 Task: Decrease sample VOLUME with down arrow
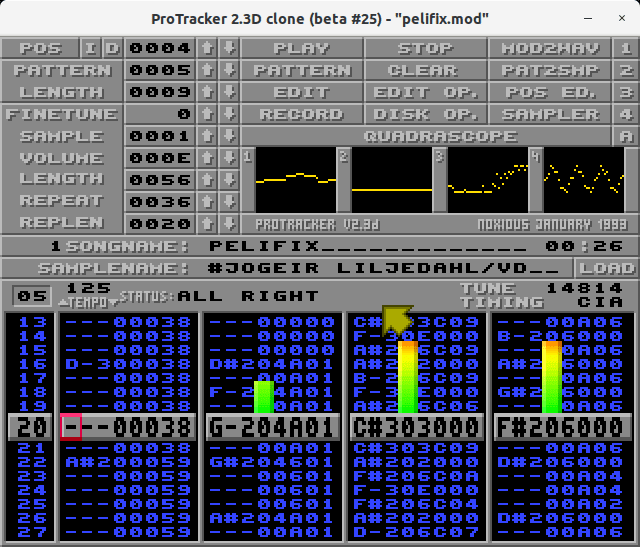point(229,158)
